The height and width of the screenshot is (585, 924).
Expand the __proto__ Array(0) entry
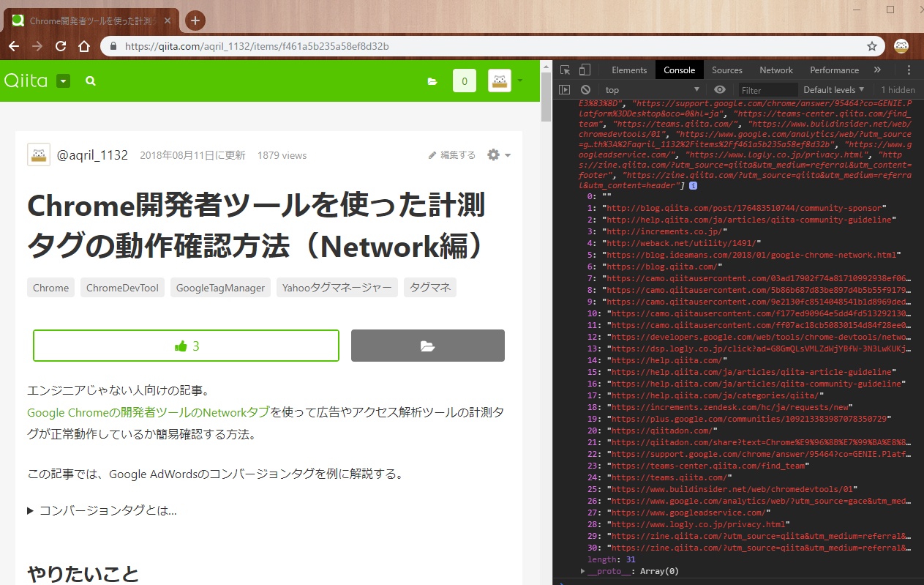point(583,571)
